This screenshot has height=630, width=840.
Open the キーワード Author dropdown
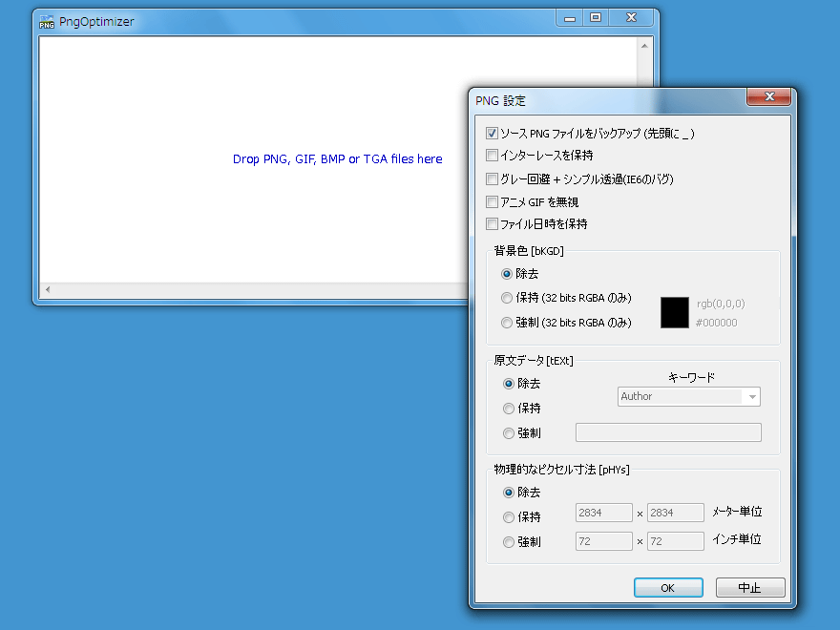pyautogui.click(x=752, y=396)
